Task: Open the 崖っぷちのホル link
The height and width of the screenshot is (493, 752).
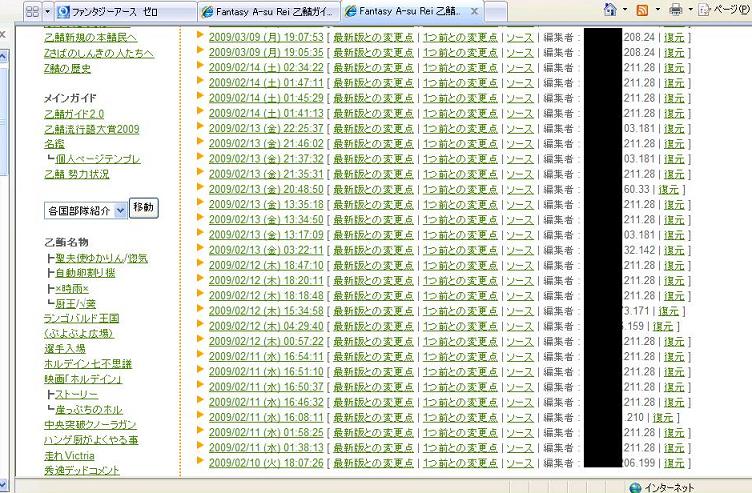Action: 89,410
